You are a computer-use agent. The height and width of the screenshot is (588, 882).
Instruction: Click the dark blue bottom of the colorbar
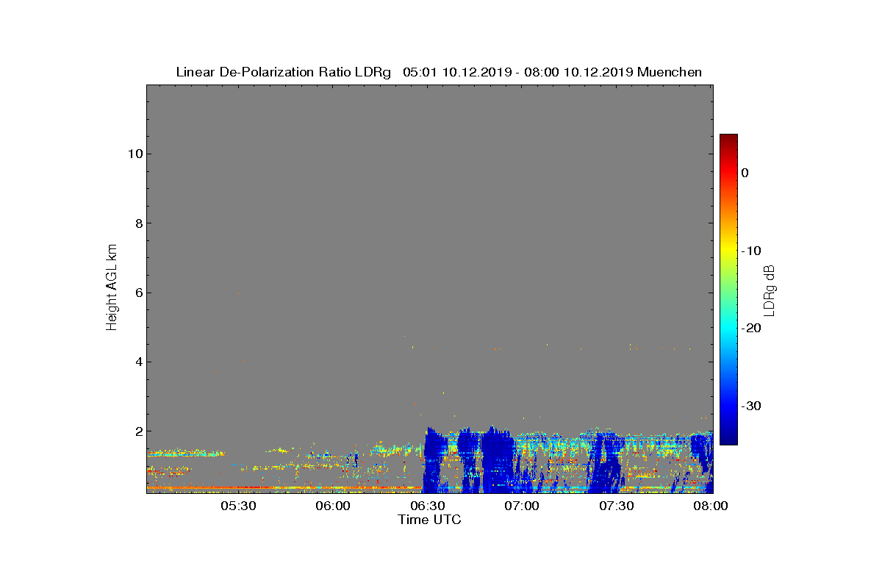728,437
